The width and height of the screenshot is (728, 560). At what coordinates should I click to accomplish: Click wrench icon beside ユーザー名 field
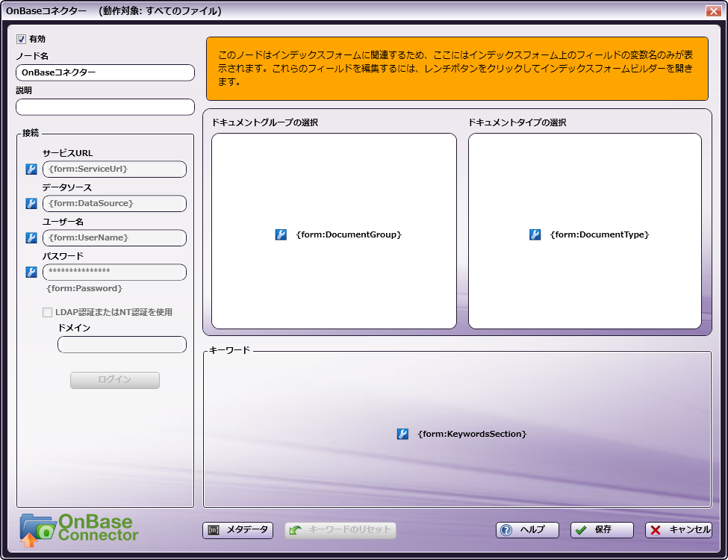(31, 237)
